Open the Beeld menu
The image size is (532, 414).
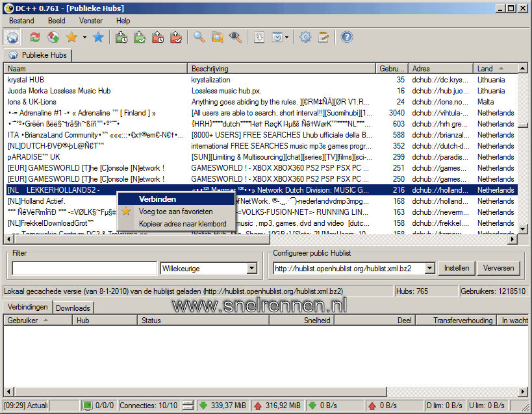pyautogui.click(x=57, y=21)
